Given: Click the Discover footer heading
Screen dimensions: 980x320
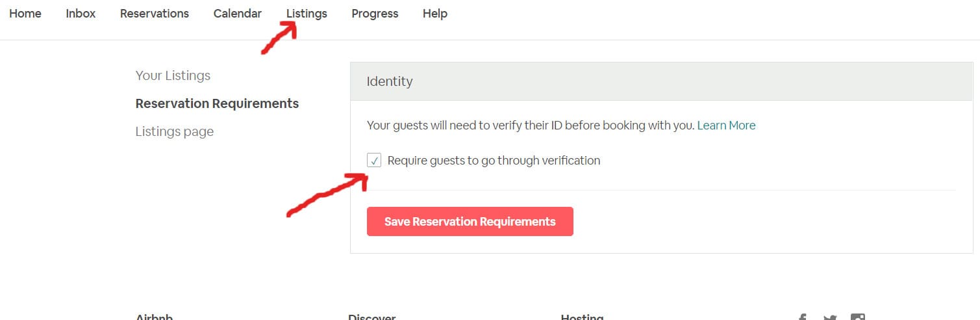Looking at the screenshot, I should coord(371,317).
